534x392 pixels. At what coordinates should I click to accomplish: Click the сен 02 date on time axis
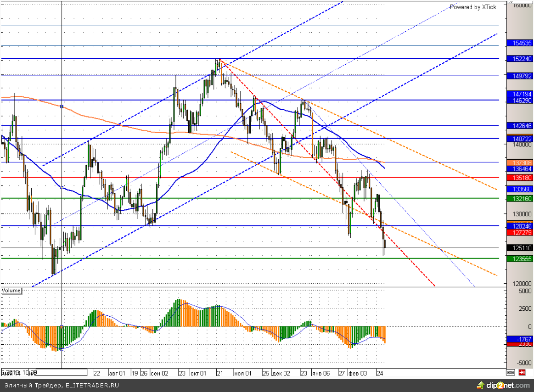[x=159, y=373]
